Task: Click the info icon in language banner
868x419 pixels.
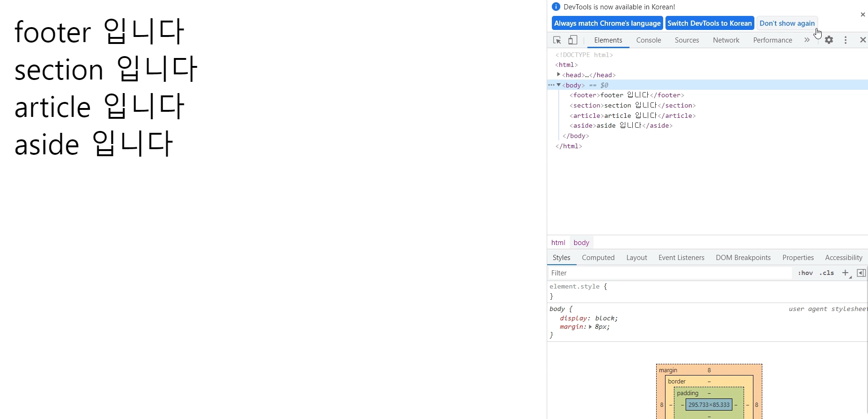Action: point(556,7)
